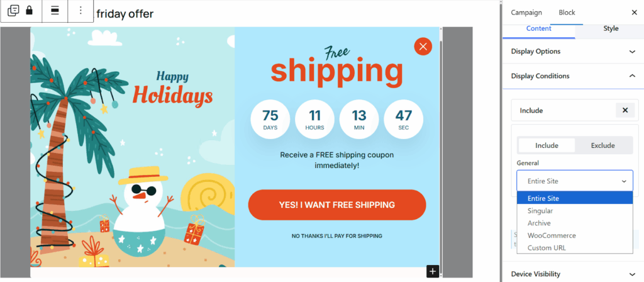The image size is (644, 282).
Task: Open block options three-dot menu
Action: click(x=80, y=11)
